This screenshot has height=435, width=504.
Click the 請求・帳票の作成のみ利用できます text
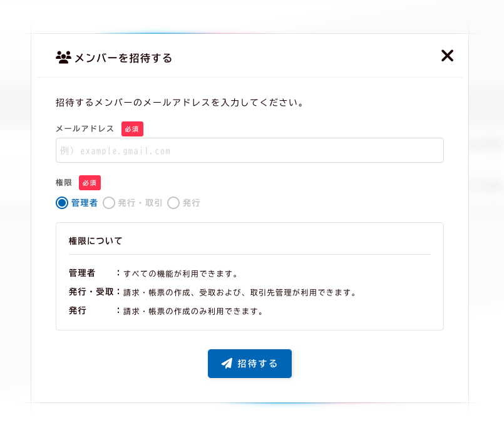pyautogui.click(x=193, y=311)
